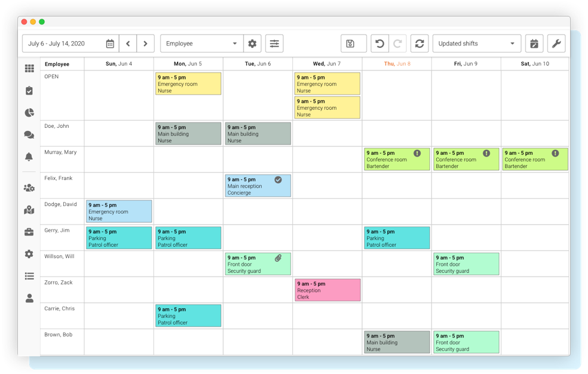Open the map locations sidebar icon
This screenshot has height=374, width=588.
(x=29, y=210)
